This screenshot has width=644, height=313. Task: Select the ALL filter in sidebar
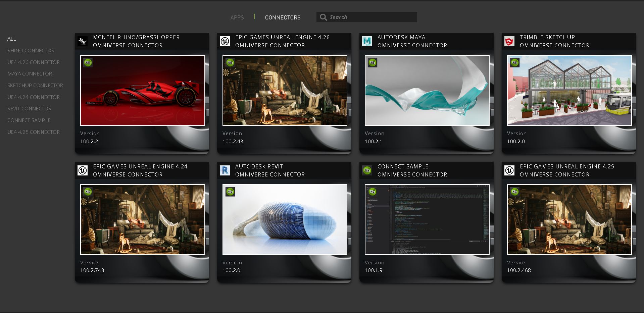click(x=12, y=39)
